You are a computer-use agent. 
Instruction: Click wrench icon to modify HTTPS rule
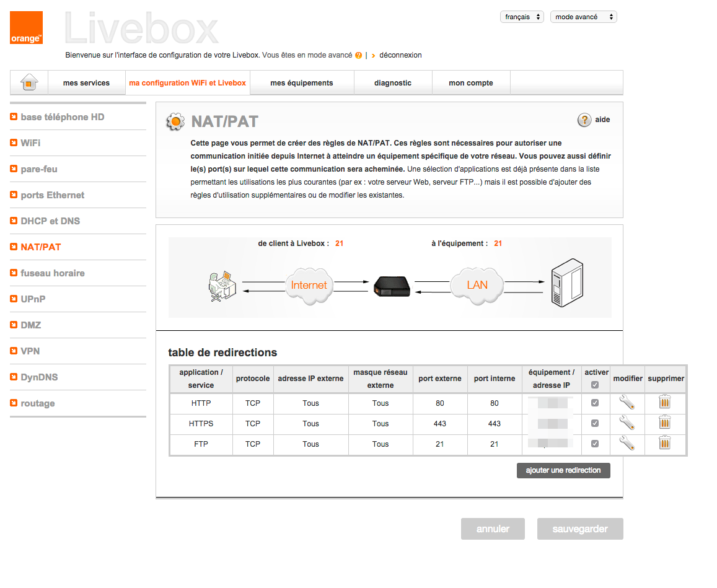[x=627, y=424]
